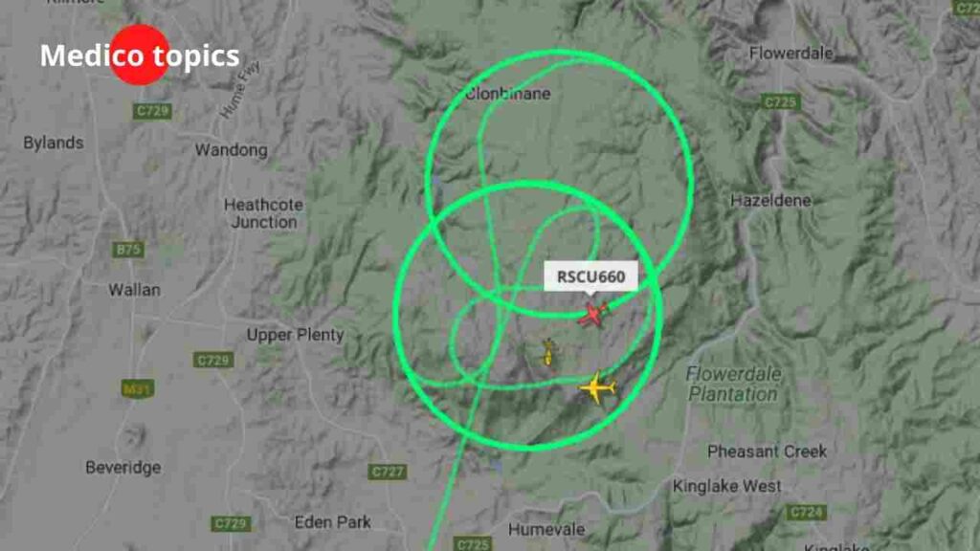Click the Heathcote Junction label
Screen dimensions: 980x551
tap(264, 213)
